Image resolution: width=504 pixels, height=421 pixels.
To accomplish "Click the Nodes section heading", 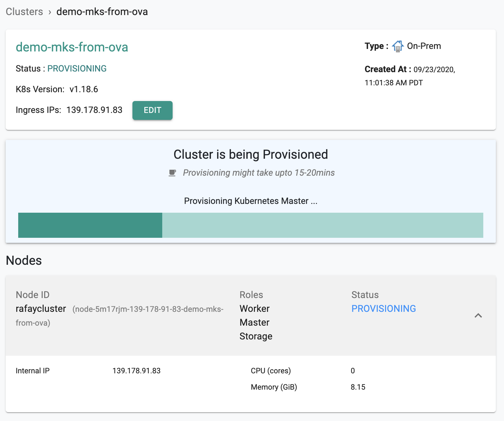I will (24, 260).
